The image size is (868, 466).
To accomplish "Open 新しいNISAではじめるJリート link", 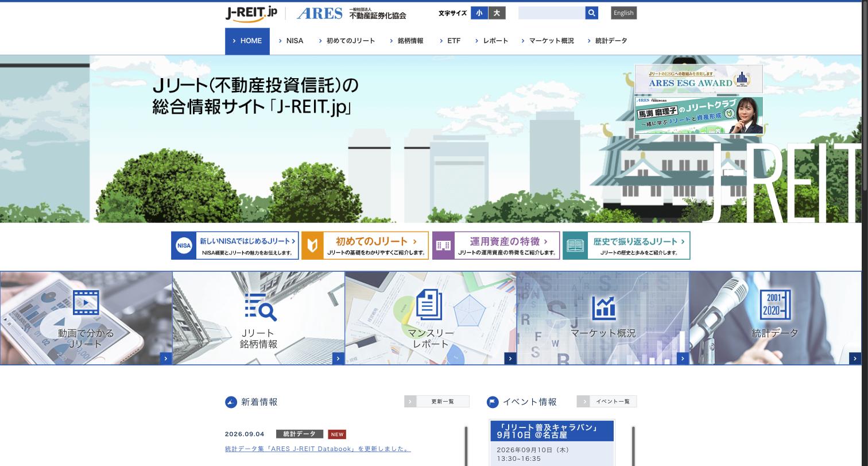I will (x=235, y=245).
